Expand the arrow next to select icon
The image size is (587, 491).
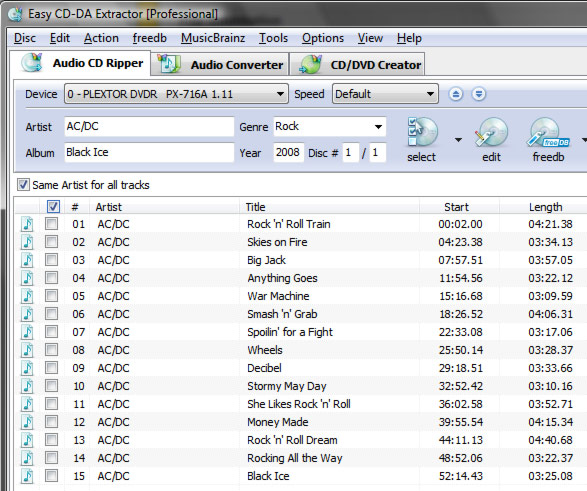(x=458, y=140)
